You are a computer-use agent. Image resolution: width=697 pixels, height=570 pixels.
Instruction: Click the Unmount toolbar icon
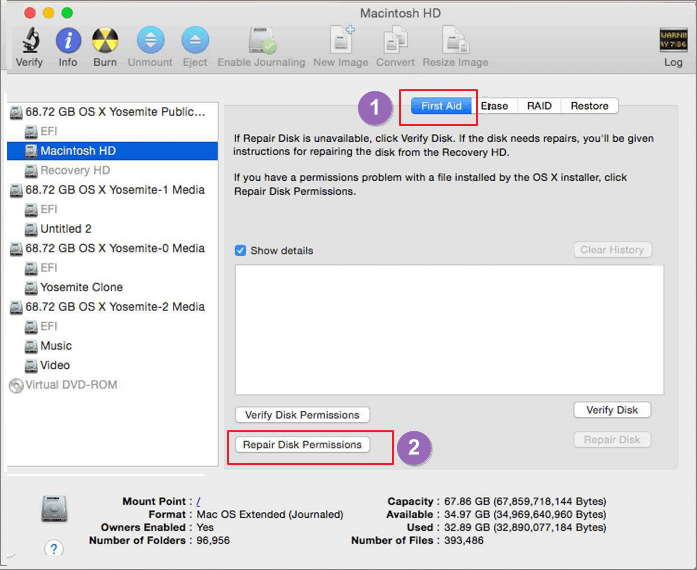pyautogui.click(x=150, y=41)
